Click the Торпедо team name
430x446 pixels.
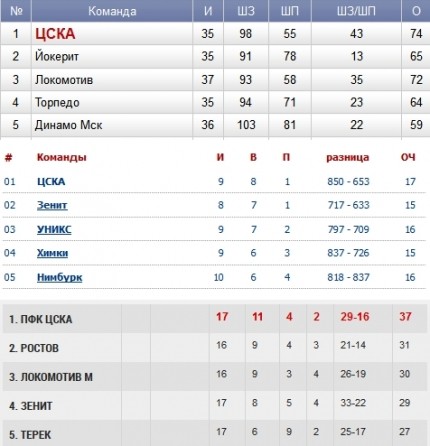tap(57, 102)
